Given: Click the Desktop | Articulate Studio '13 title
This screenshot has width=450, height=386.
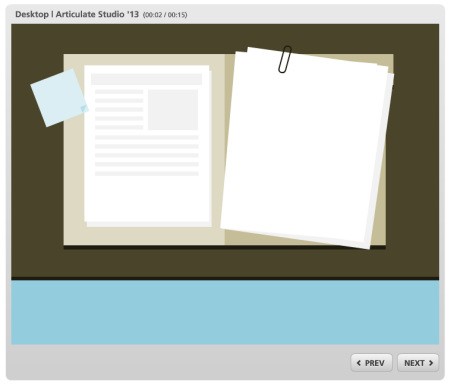Looking at the screenshot, I should [x=77, y=14].
